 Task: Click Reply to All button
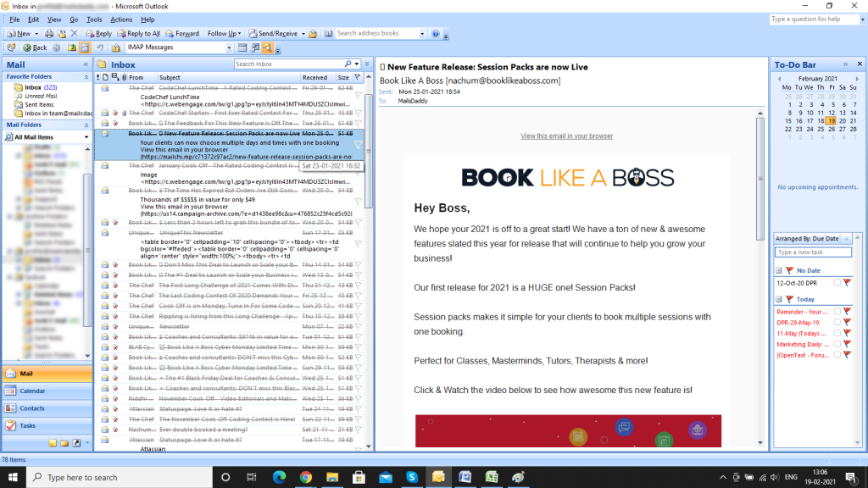(138, 34)
